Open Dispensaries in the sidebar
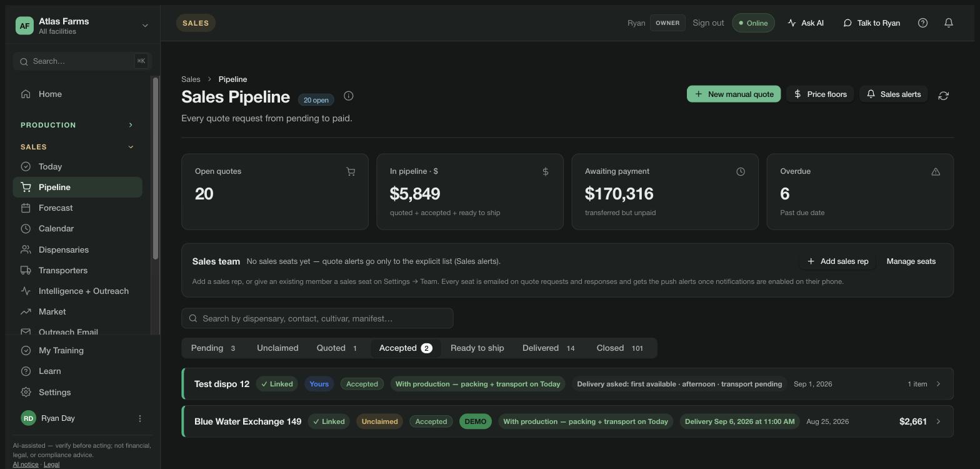Screen dimensions: 980x469 point(77,250)
